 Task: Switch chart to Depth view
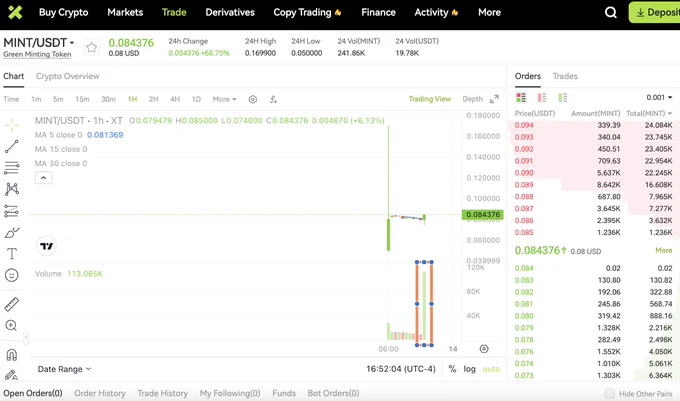(472, 99)
